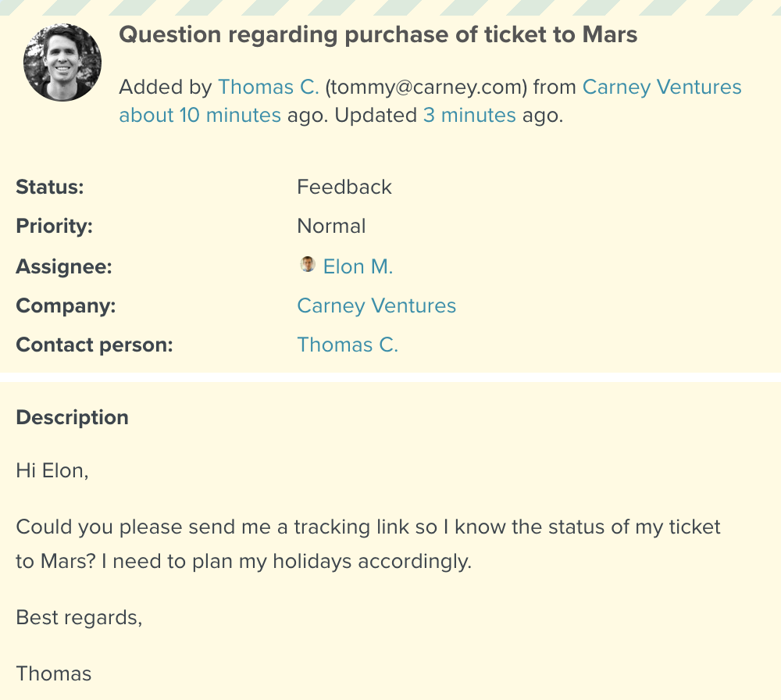
Task: Click the tracking link request paragraph
Action: click(x=368, y=544)
